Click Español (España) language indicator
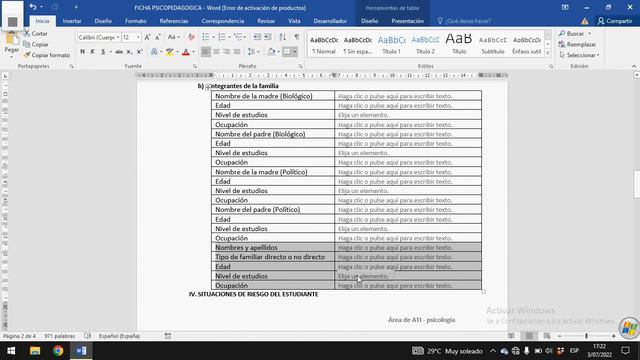 (119, 336)
